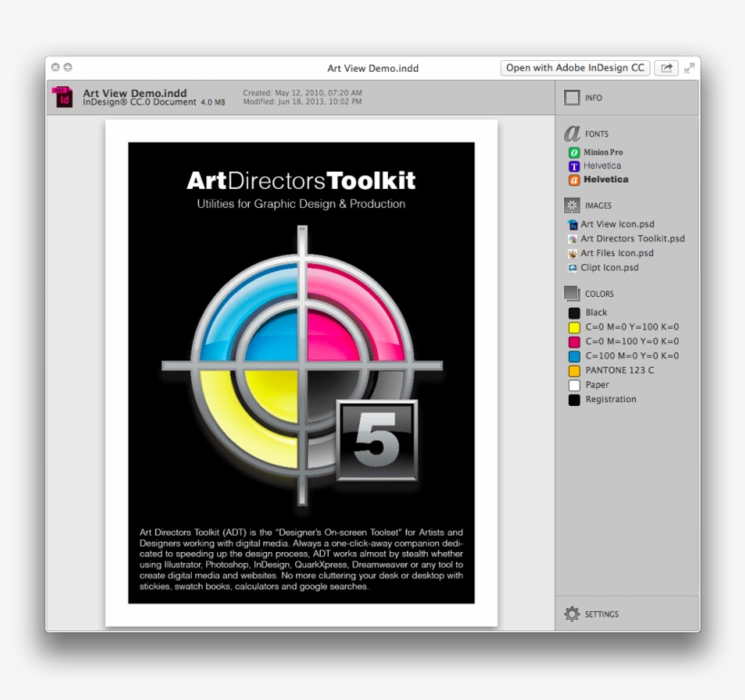Select the Black color swatch

pos(574,313)
